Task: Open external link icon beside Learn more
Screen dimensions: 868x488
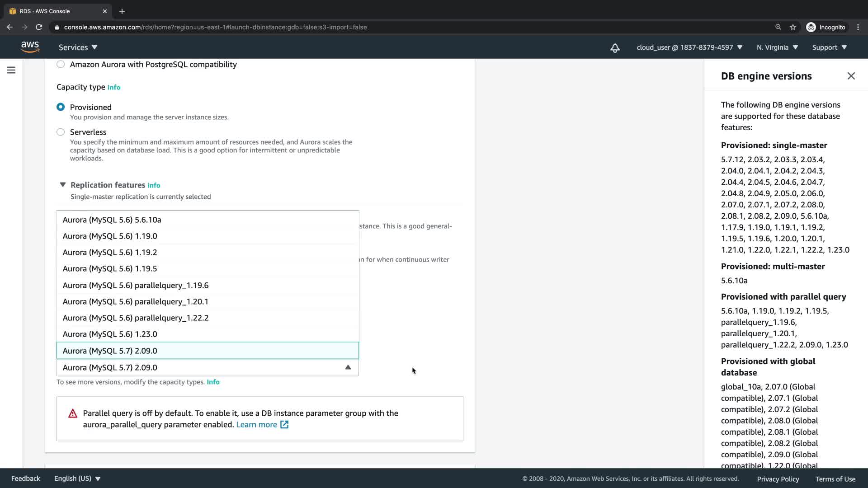Action: pyautogui.click(x=284, y=424)
